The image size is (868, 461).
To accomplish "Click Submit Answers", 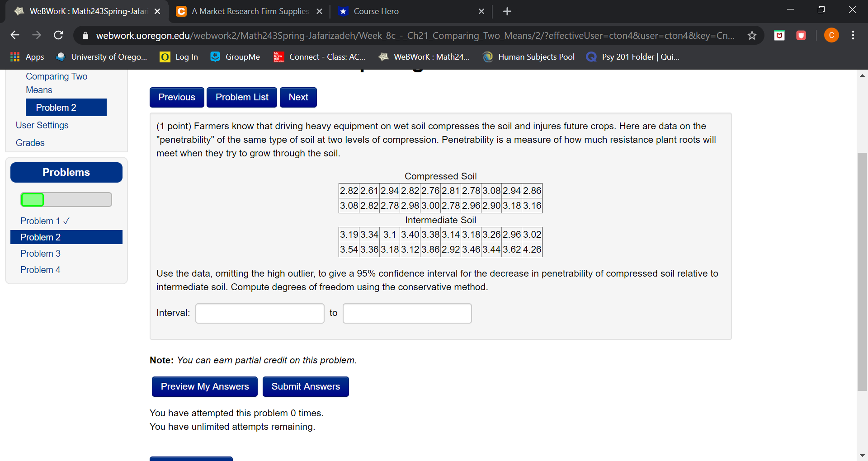I will coord(306,386).
